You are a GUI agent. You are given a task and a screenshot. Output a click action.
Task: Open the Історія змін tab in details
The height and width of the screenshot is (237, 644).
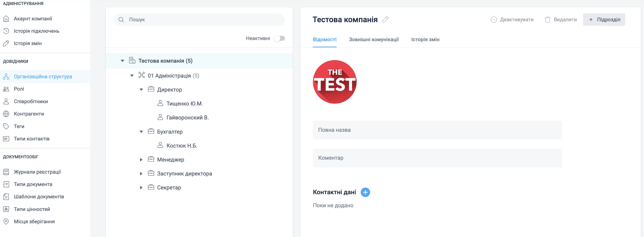click(425, 39)
